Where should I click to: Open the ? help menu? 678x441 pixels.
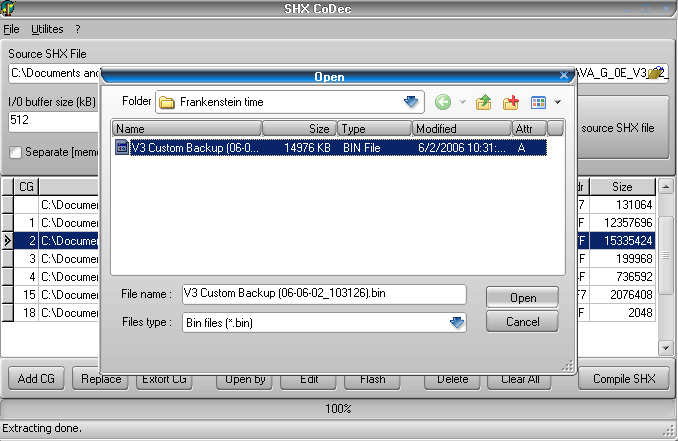click(78, 29)
